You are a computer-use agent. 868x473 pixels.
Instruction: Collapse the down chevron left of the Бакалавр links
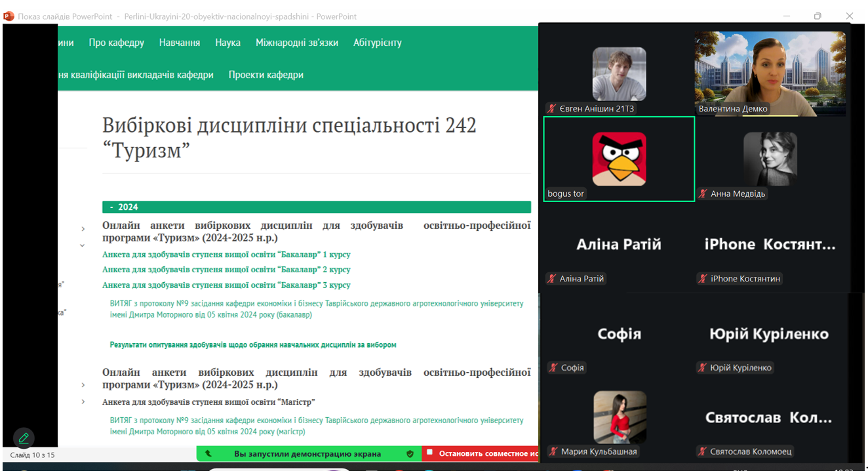click(83, 245)
